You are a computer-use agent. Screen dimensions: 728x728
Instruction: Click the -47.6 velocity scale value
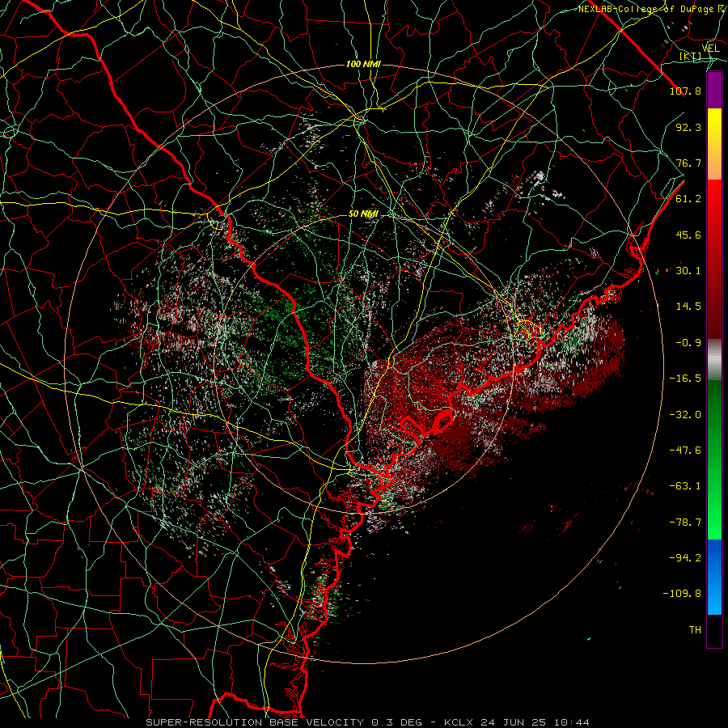(x=685, y=451)
